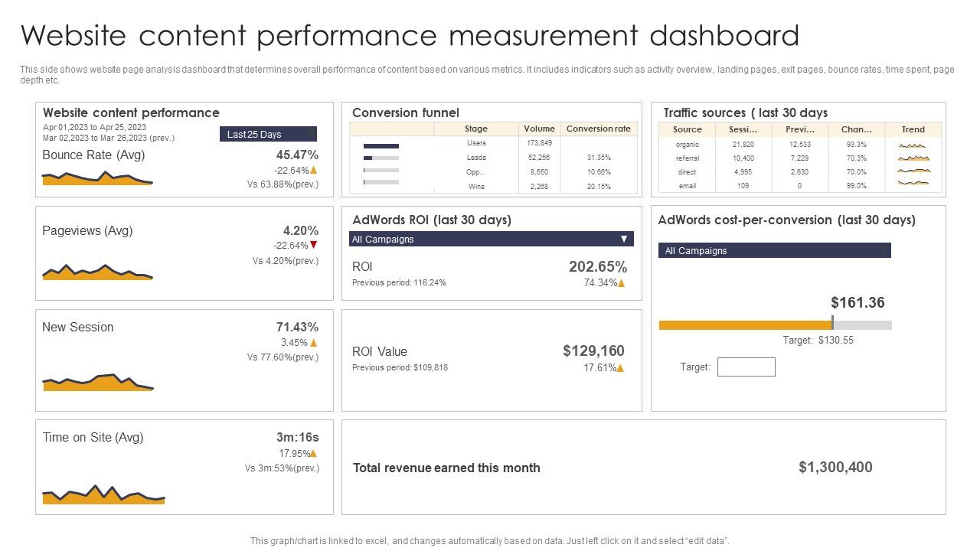Image resolution: width=980 pixels, height=551 pixels.
Task: Click the Stage column header in funnel table
Action: coord(476,129)
